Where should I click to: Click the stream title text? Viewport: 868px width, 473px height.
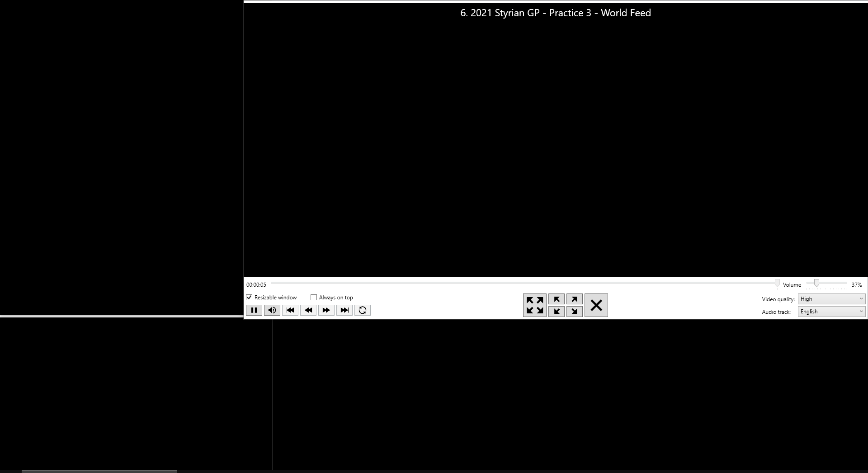[x=555, y=13]
